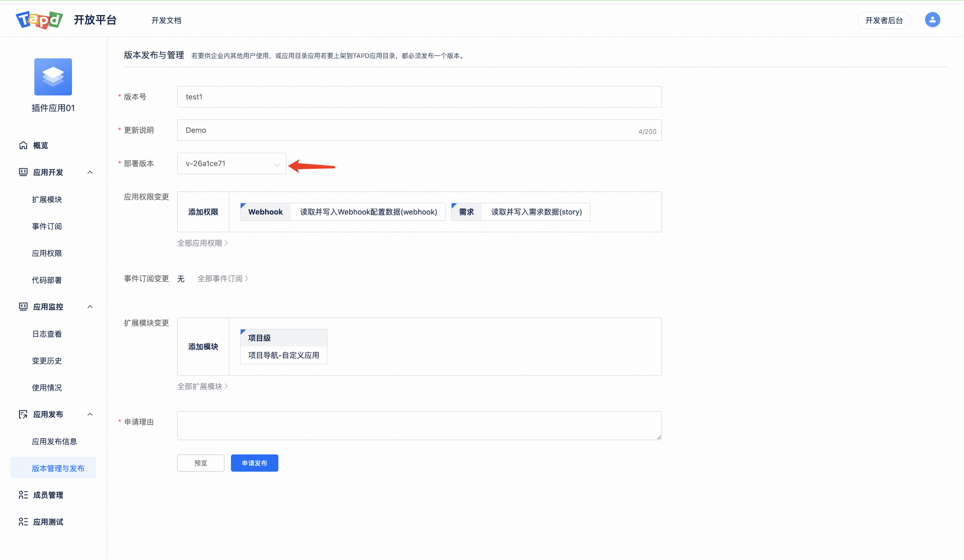Collapse the 应用发布 menu group

pos(90,414)
